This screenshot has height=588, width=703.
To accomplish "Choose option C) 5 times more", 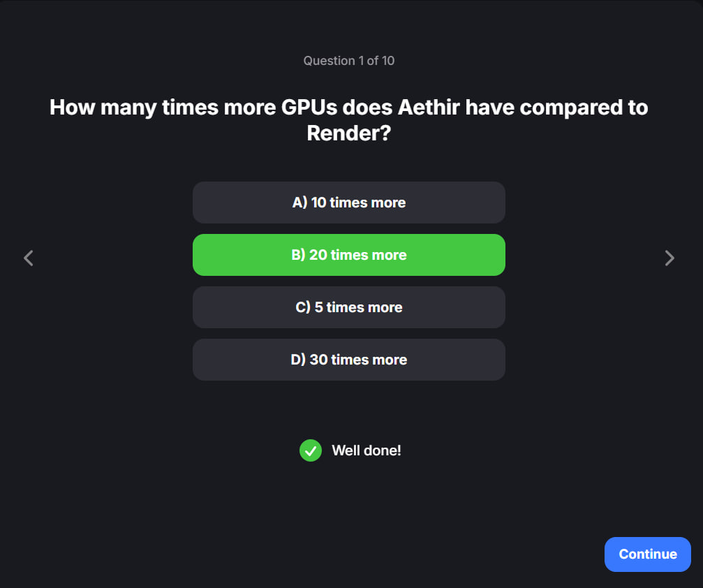I will point(348,307).
